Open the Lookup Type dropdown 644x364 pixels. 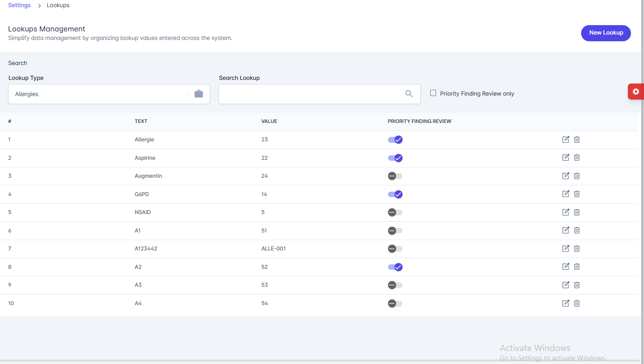pos(109,94)
